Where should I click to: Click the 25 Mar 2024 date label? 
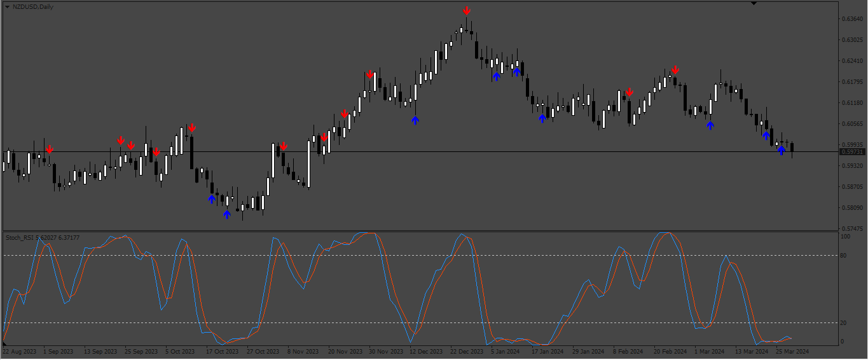792,351
